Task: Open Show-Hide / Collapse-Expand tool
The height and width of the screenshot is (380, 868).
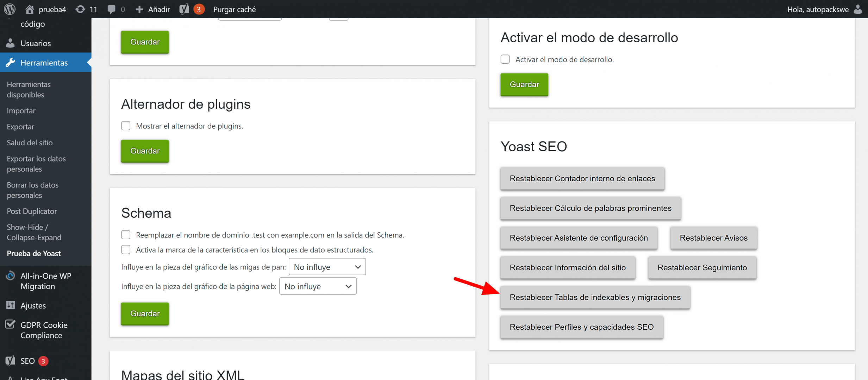Action: 34,232
